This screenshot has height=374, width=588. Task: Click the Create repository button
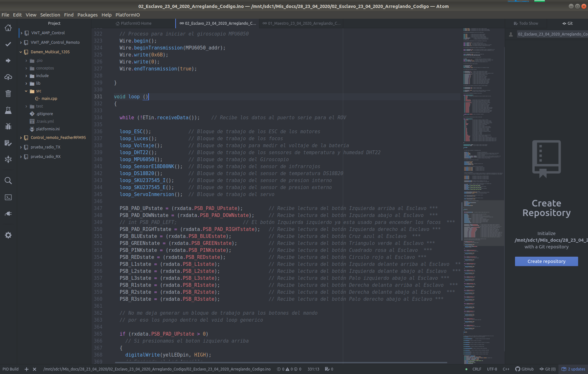(x=546, y=261)
